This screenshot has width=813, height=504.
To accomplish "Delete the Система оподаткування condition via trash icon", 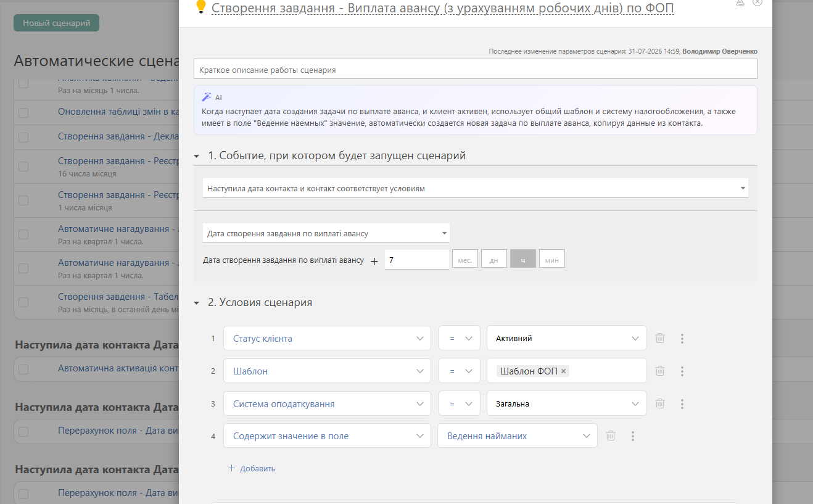I will coord(660,403).
